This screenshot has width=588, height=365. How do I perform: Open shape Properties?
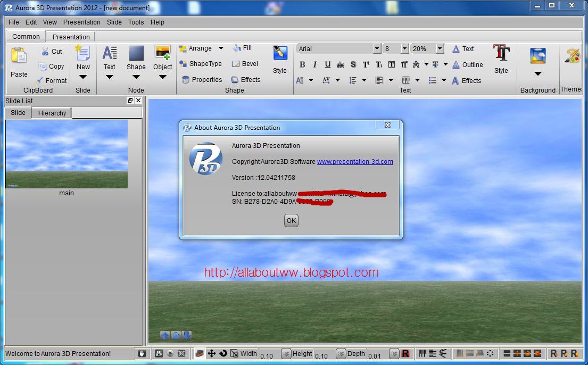tap(202, 79)
